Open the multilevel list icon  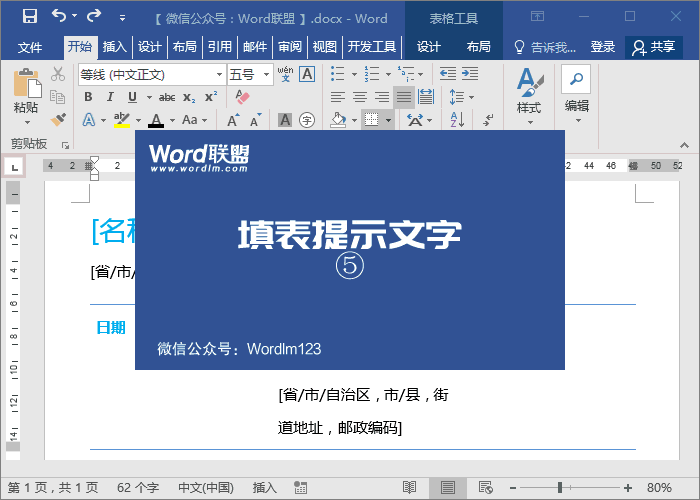(406, 74)
